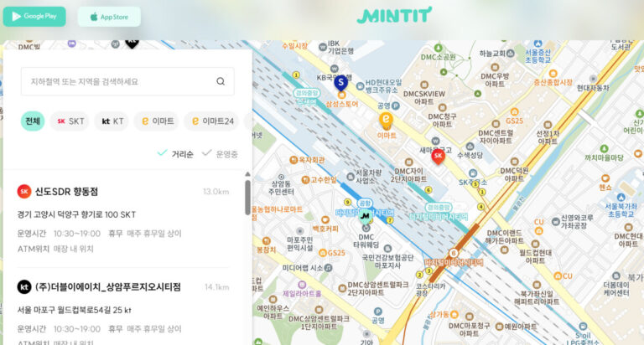Click the 상가동 shop icon

454,315
